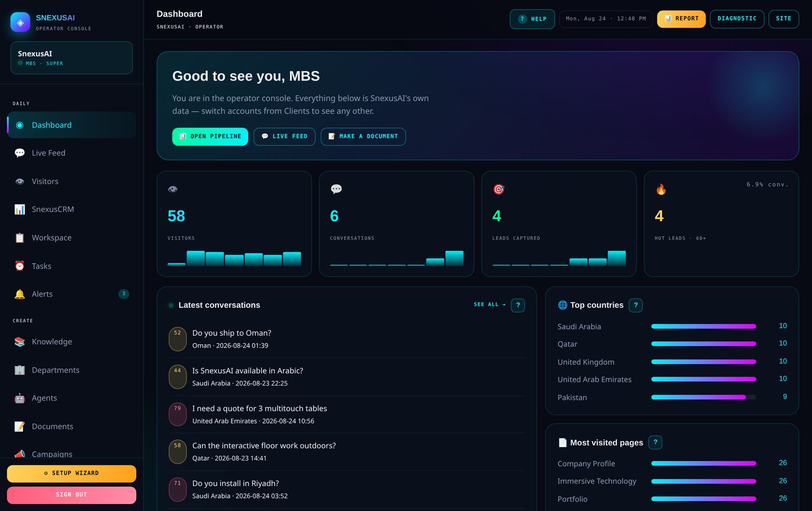This screenshot has height=511, width=812.
Task: Click the Latest conversations help icon
Action: click(x=518, y=306)
